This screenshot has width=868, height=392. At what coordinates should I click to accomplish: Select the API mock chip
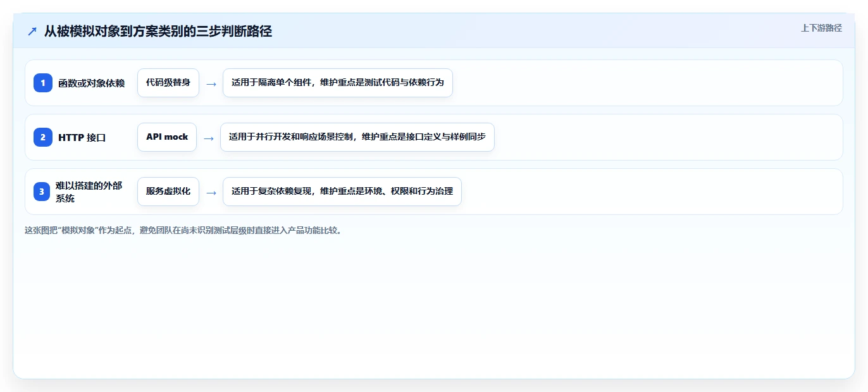(x=167, y=137)
